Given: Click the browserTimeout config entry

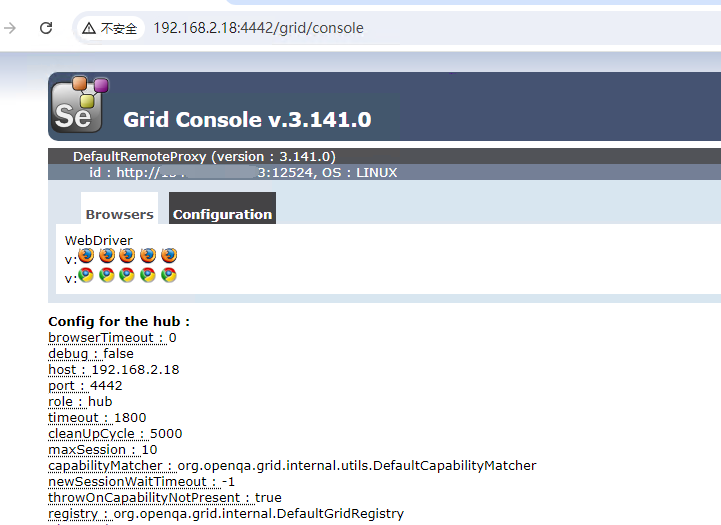Looking at the screenshot, I should (x=112, y=338).
